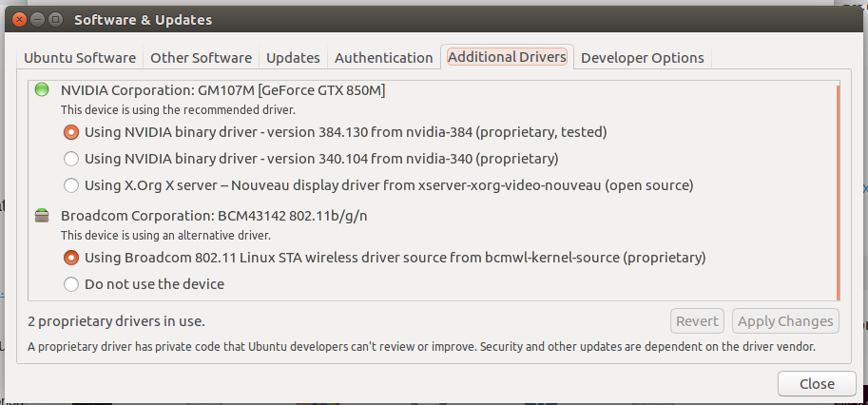Click the Revert button
This screenshot has height=405, width=868.
697,321
